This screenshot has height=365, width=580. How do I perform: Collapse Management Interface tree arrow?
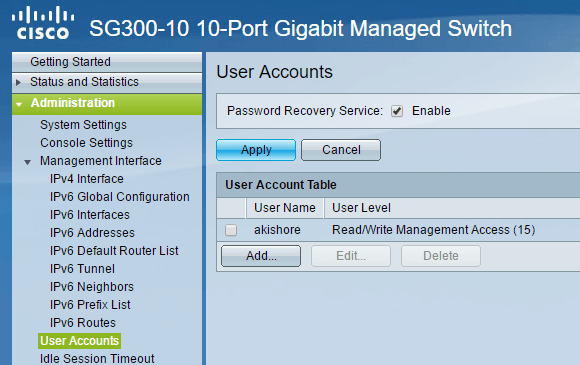27,162
